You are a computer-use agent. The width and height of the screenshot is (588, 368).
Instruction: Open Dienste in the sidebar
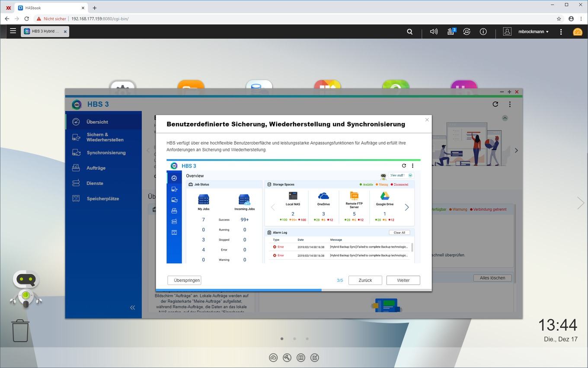[103, 183]
